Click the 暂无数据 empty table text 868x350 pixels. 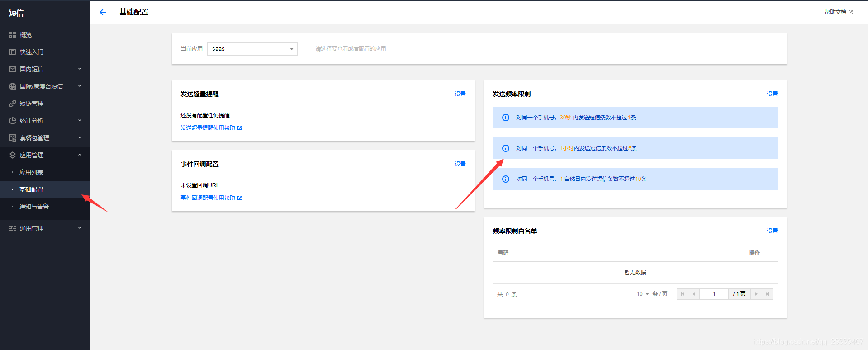click(635, 273)
